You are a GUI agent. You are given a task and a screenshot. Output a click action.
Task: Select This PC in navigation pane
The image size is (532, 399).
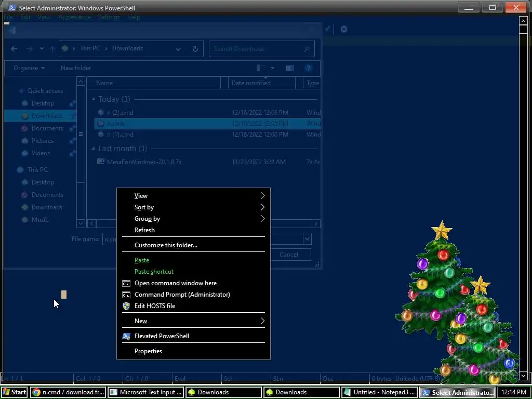(x=37, y=170)
